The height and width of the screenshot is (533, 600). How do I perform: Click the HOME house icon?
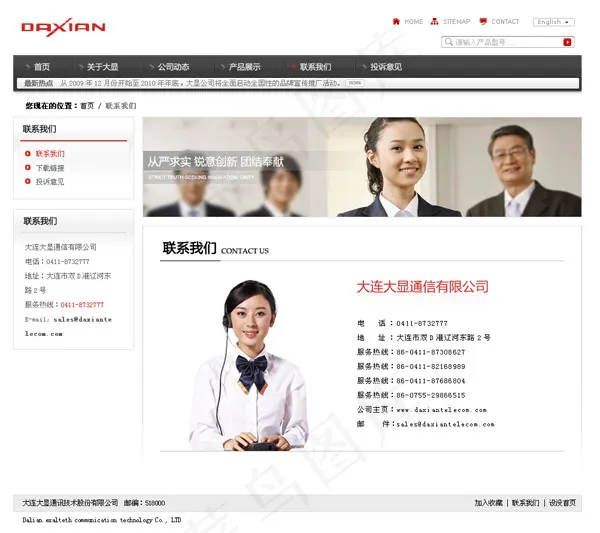(x=396, y=21)
